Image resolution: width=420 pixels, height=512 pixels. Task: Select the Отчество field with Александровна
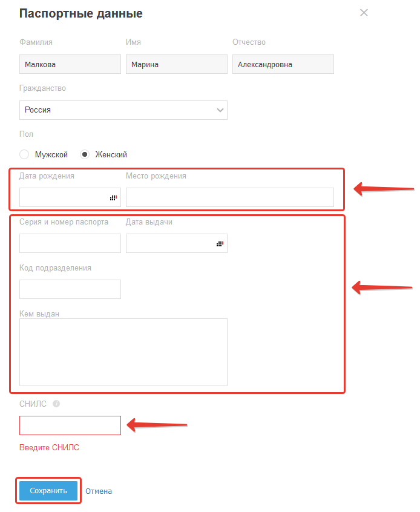[x=283, y=65]
